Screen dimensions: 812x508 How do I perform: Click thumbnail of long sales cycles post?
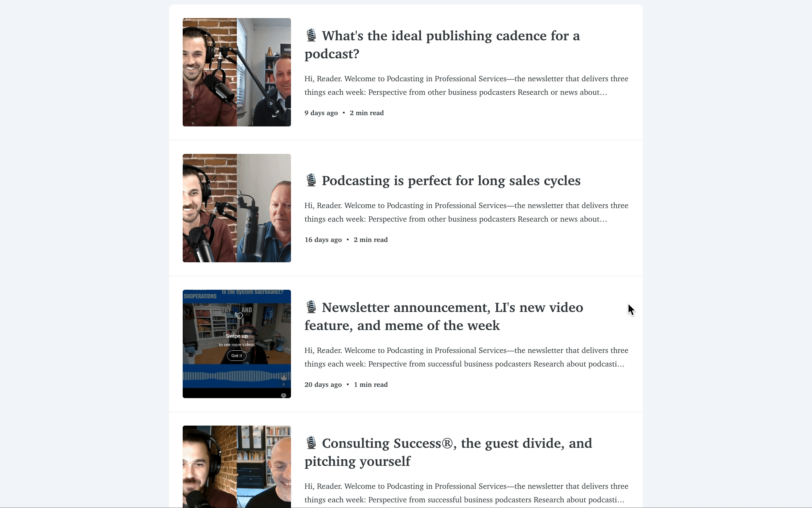[236, 208]
